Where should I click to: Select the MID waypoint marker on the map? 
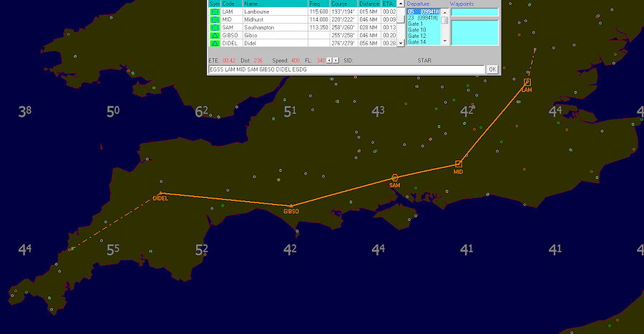coord(459,164)
